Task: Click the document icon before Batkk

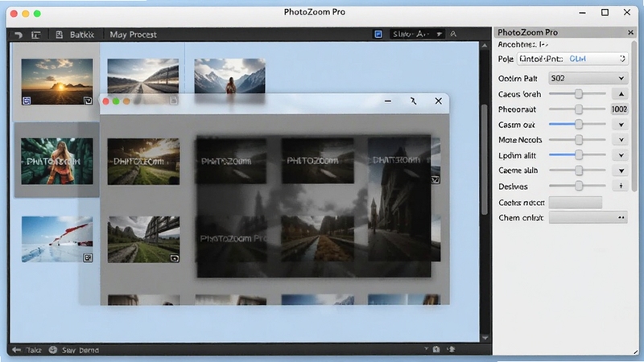Action: [x=59, y=35]
